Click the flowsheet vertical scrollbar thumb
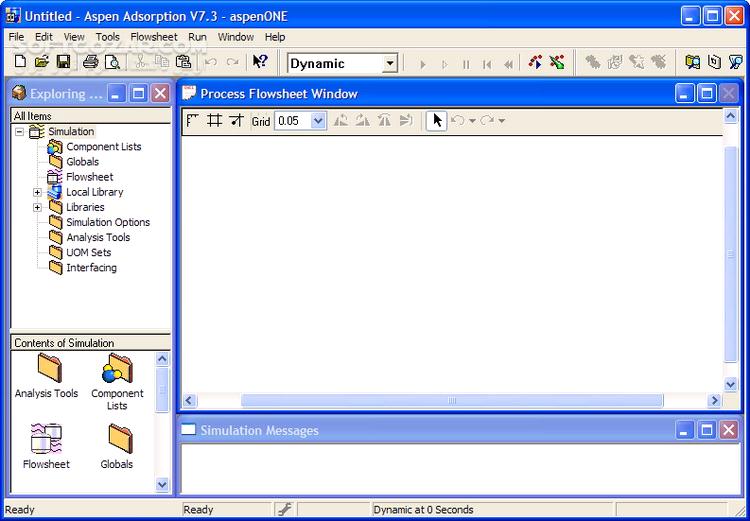 click(x=730, y=254)
